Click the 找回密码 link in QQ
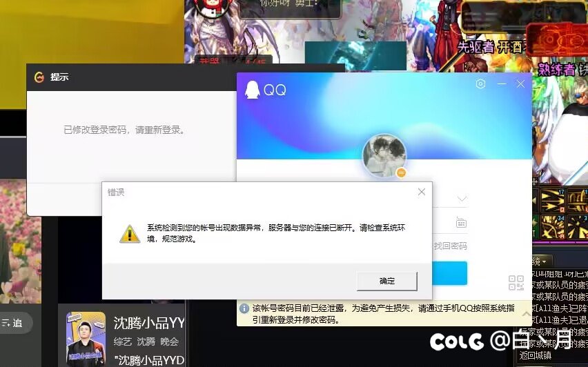The height and width of the screenshot is (367, 588). (450, 246)
